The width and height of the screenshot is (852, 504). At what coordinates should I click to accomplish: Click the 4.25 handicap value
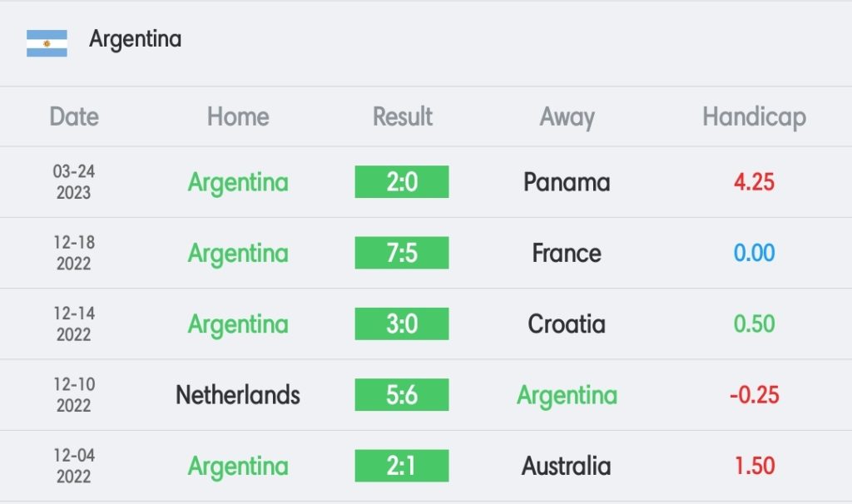coord(754,182)
